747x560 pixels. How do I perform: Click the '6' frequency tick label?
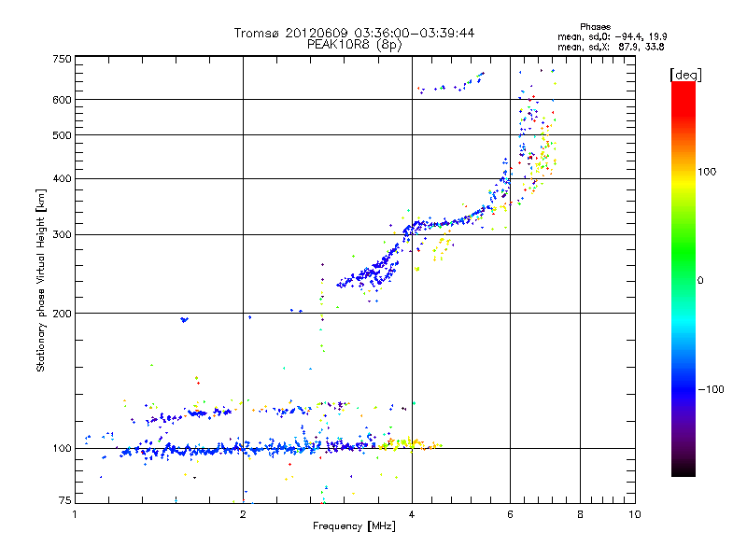click(x=510, y=514)
